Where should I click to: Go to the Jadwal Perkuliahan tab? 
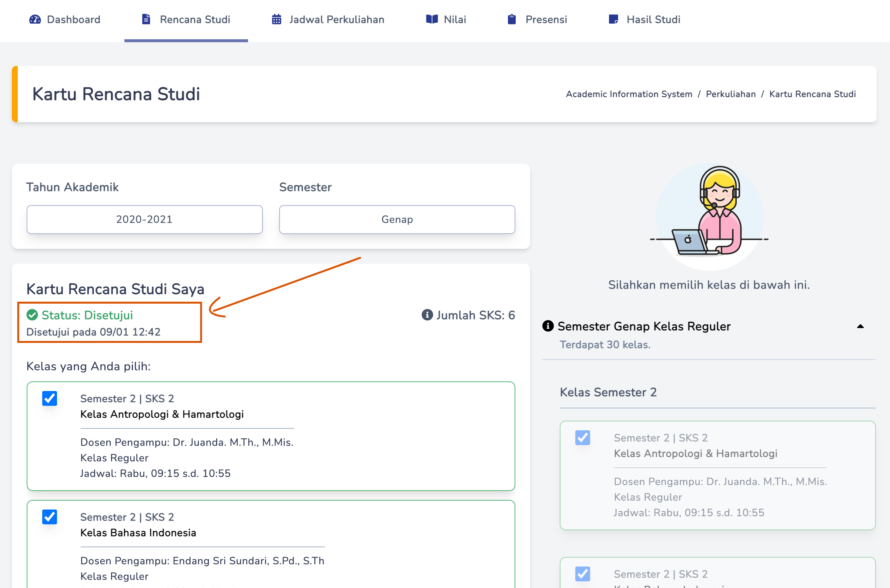(328, 20)
